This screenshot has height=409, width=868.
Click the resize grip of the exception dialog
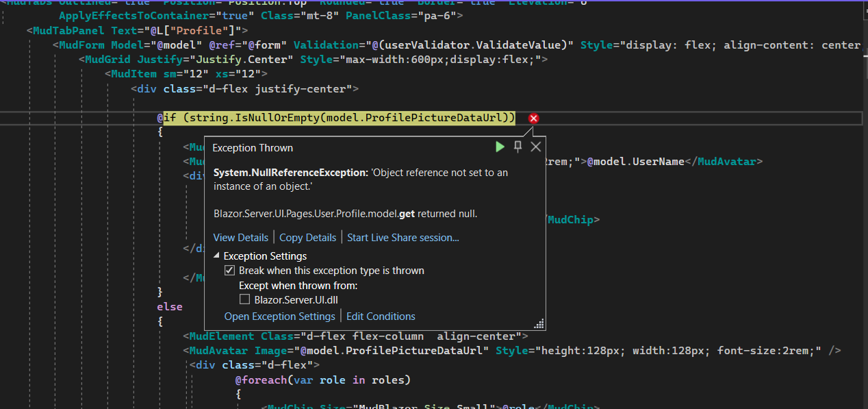click(x=539, y=323)
